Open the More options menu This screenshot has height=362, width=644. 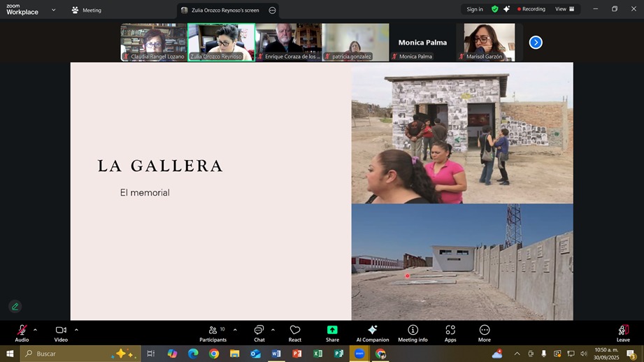click(x=485, y=333)
